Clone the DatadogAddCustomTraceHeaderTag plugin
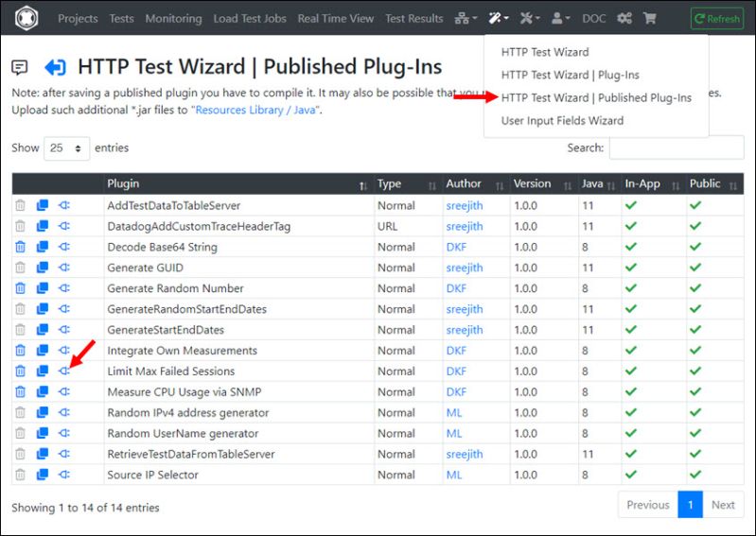 pyautogui.click(x=43, y=226)
